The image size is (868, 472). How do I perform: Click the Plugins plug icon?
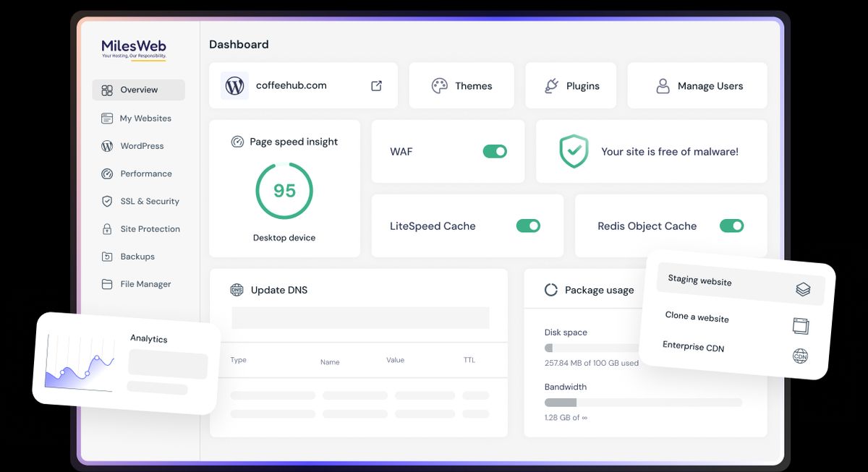click(x=551, y=86)
